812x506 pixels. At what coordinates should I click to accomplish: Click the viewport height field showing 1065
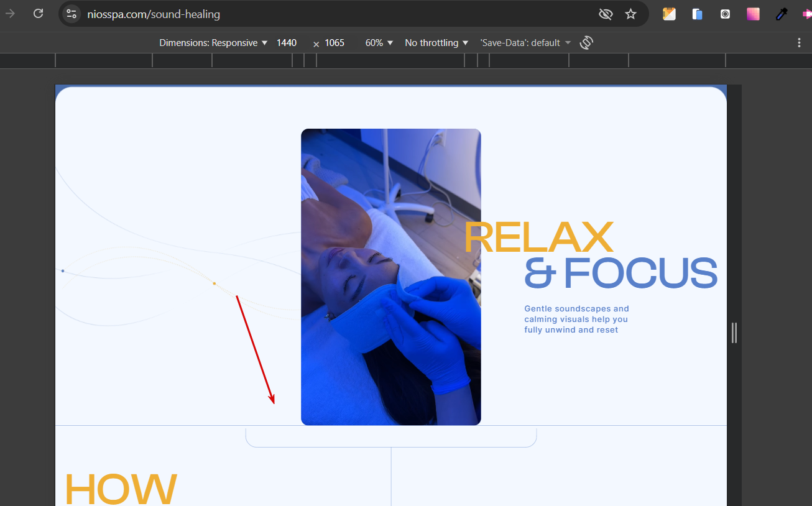click(x=334, y=43)
